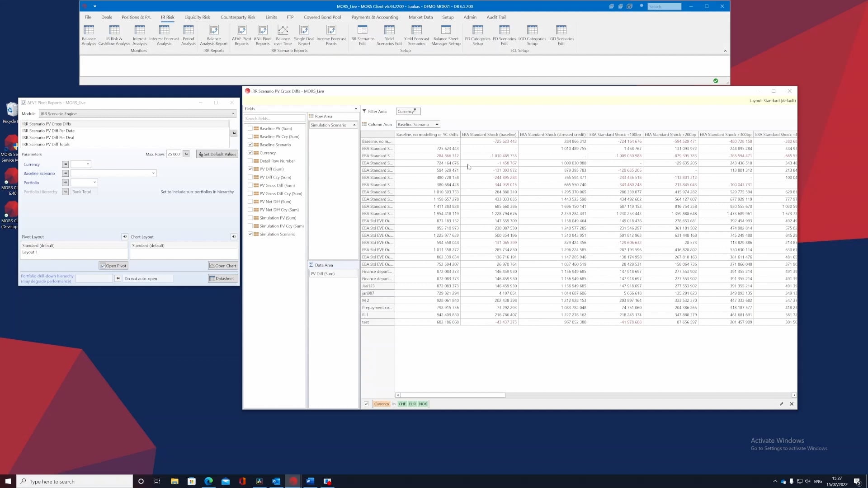Launch the Balance over Time report

(x=283, y=35)
